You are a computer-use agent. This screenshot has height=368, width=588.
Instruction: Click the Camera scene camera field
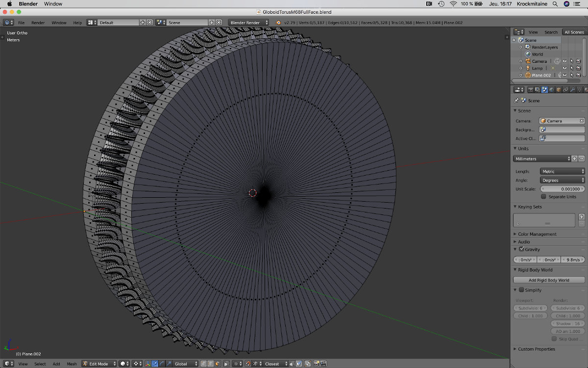(562, 121)
